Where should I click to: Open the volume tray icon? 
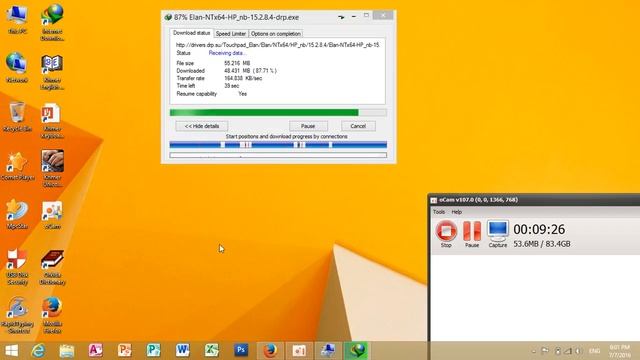coord(578,351)
